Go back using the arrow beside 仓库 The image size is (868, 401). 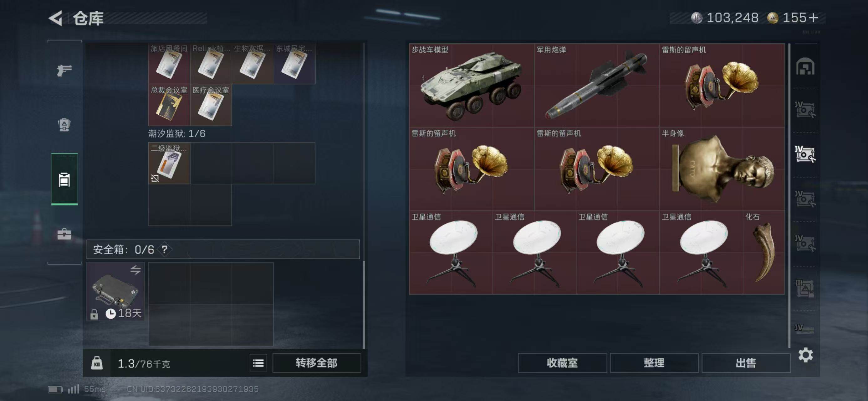click(56, 18)
